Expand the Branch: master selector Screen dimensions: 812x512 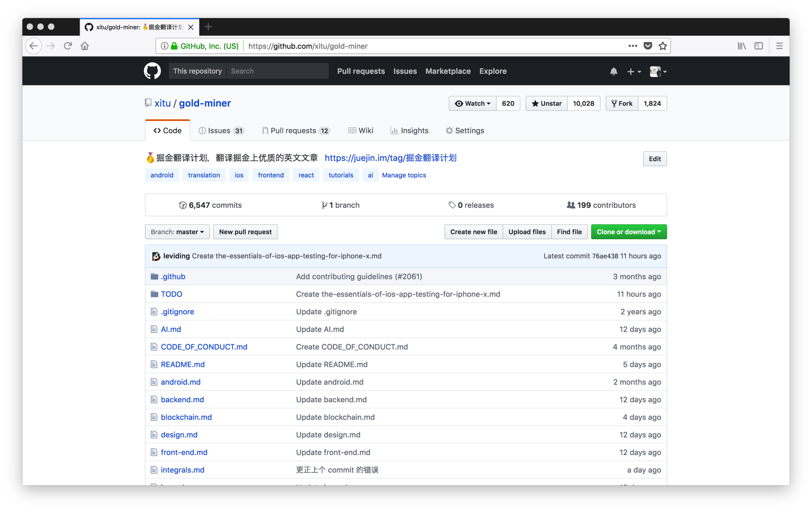click(x=177, y=232)
